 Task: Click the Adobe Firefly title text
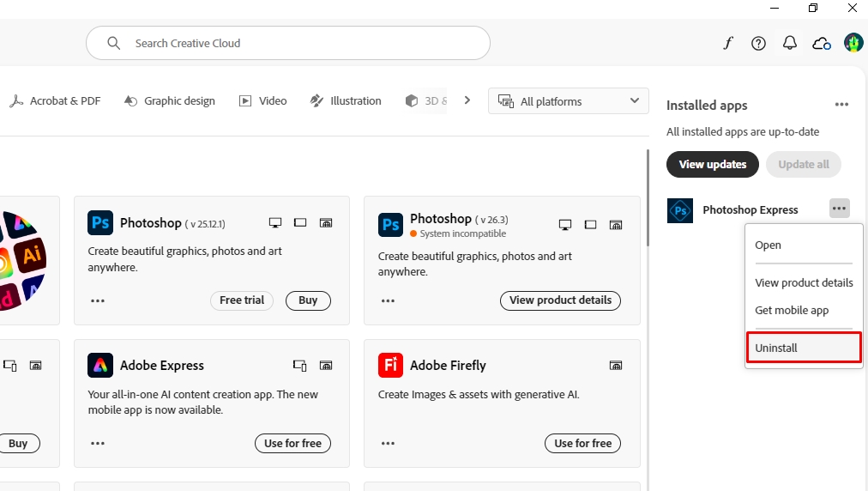click(448, 365)
